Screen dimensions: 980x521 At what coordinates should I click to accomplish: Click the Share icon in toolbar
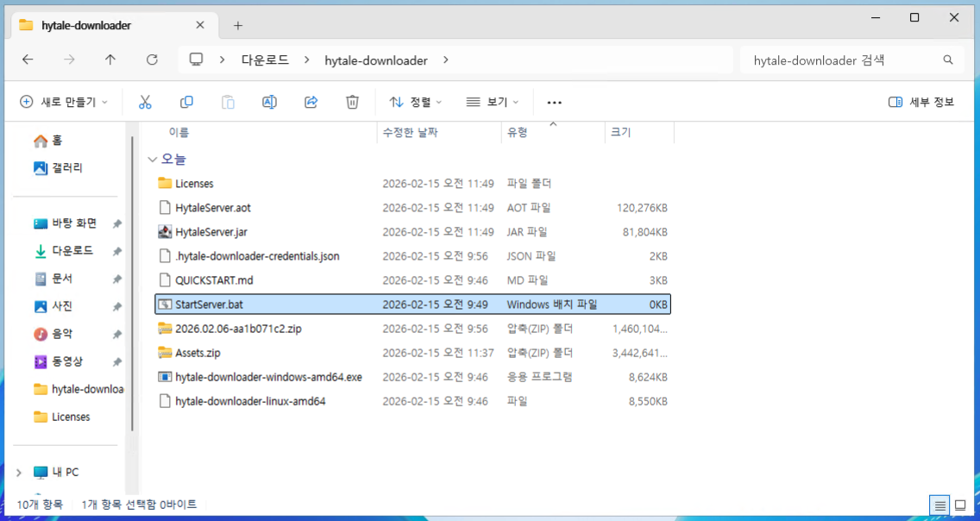click(311, 102)
